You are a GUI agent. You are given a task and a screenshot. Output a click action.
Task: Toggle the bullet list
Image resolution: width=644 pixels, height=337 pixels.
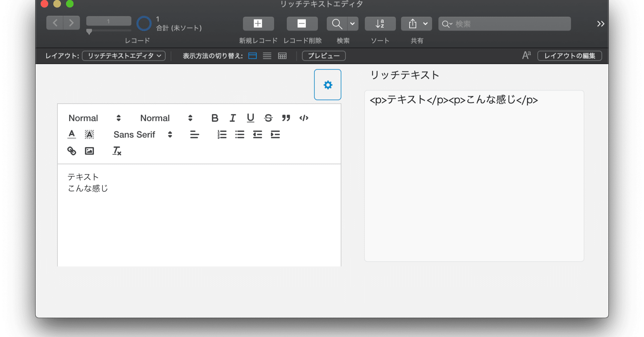tap(239, 134)
